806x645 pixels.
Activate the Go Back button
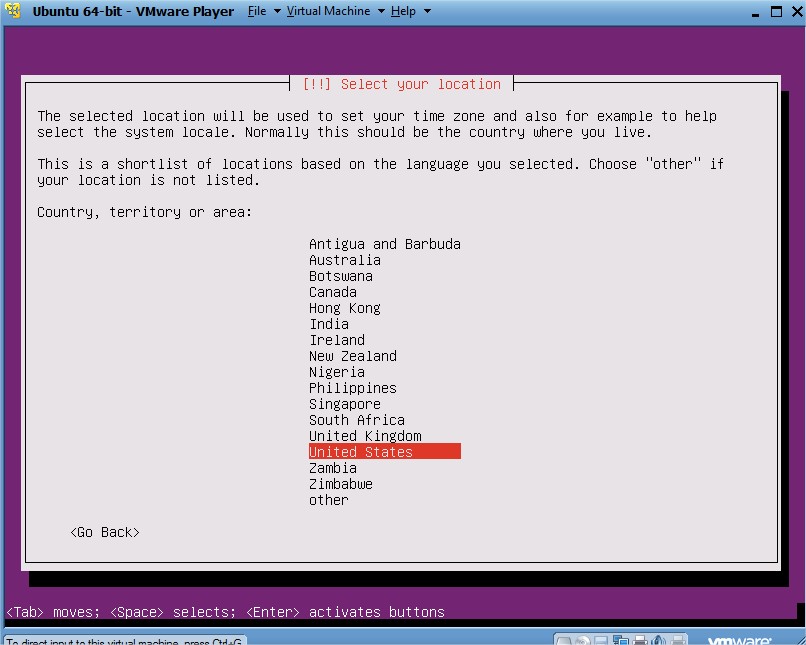[105, 532]
